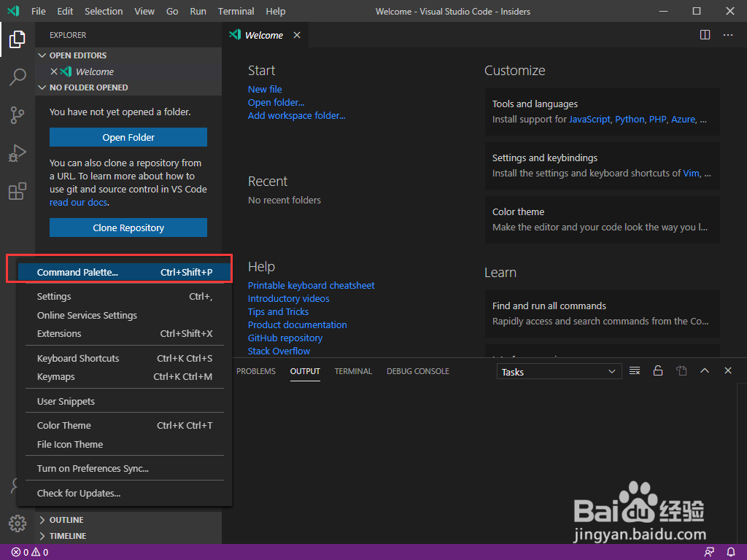Open the Edit menu
This screenshot has width=747, height=560.
click(x=65, y=11)
